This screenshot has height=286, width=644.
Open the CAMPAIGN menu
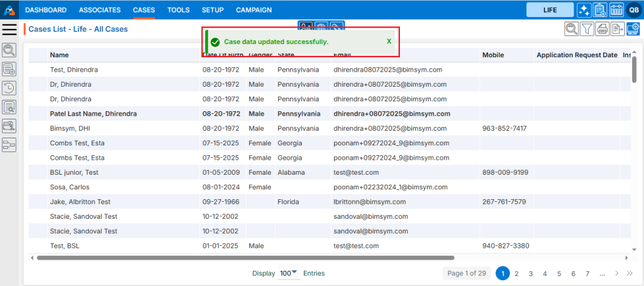pyautogui.click(x=253, y=10)
